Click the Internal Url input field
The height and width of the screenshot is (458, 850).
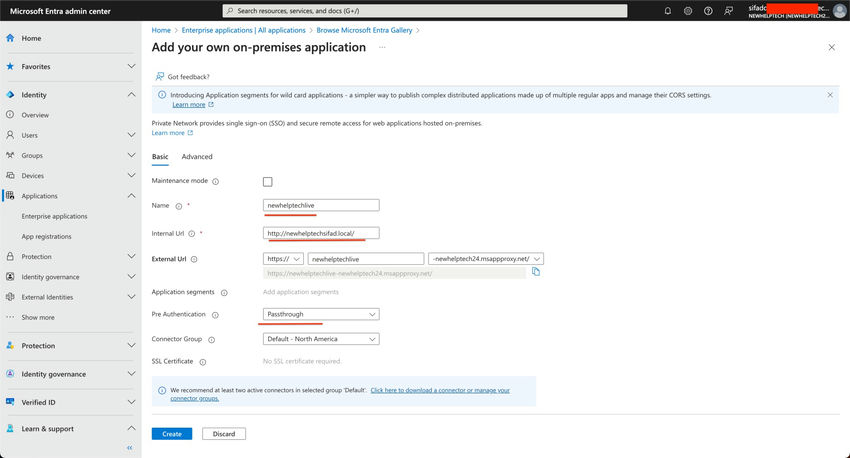pos(321,233)
